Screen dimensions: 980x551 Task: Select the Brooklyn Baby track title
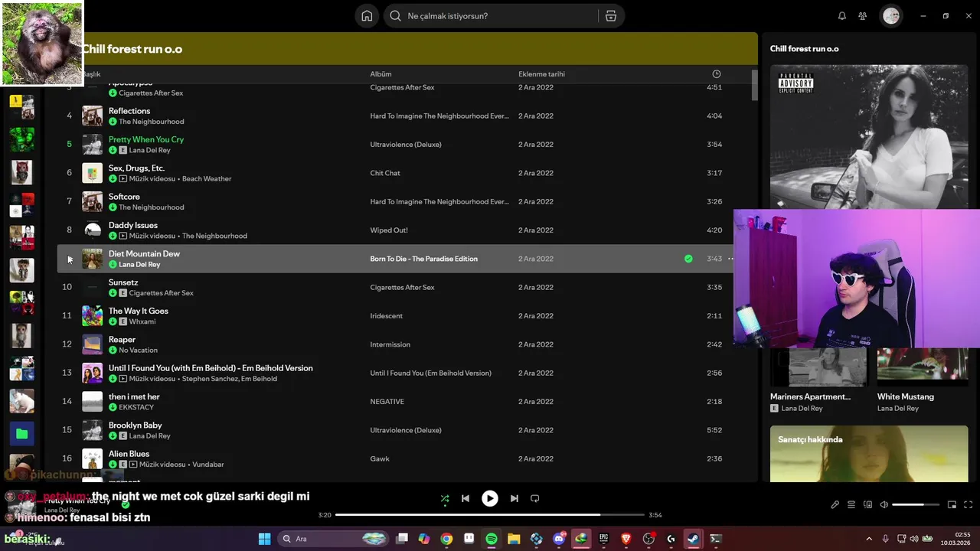pyautogui.click(x=136, y=425)
